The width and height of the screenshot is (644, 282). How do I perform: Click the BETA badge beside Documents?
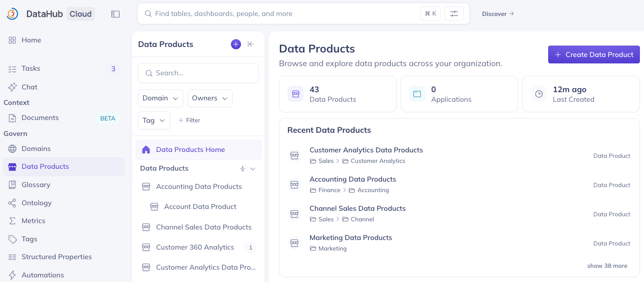tap(108, 118)
